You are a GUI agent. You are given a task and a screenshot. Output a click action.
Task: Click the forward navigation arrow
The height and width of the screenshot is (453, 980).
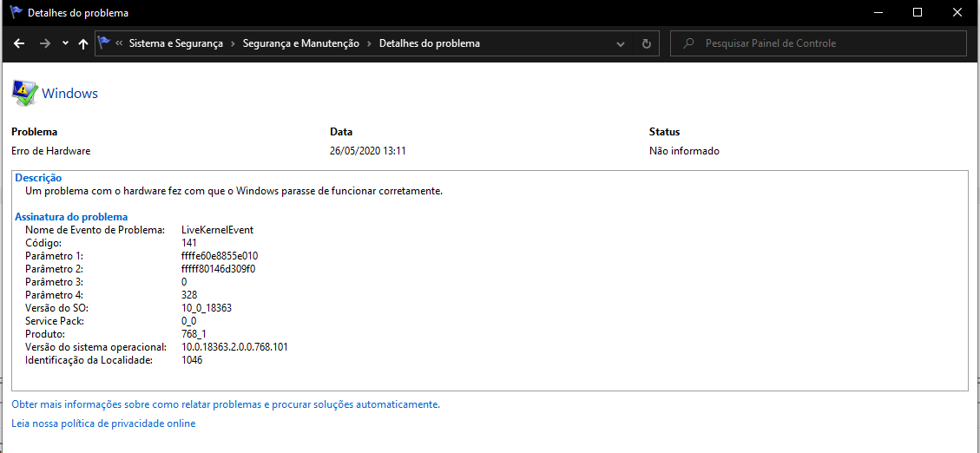tap(44, 43)
